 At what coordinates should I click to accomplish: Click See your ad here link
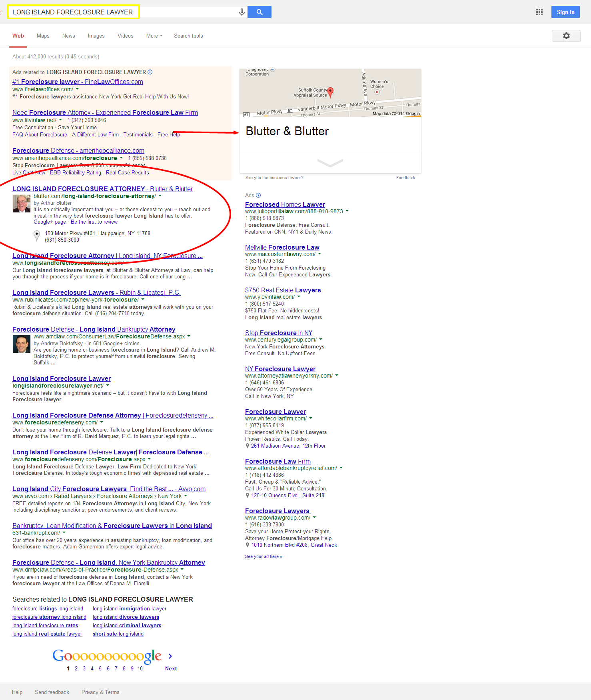pyautogui.click(x=264, y=556)
